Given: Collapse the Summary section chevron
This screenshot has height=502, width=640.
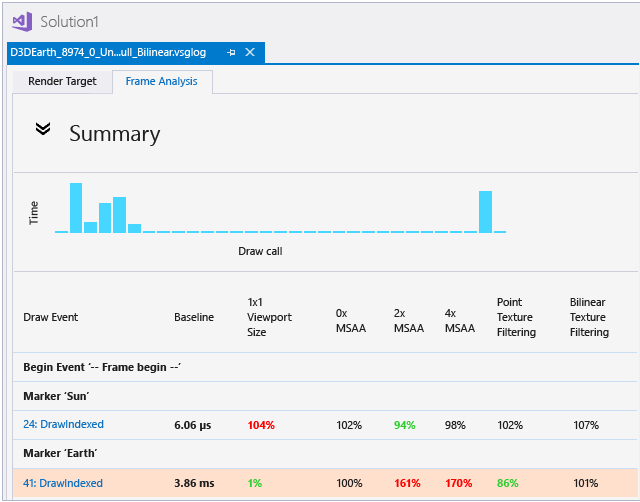Looking at the screenshot, I should [42, 129].
